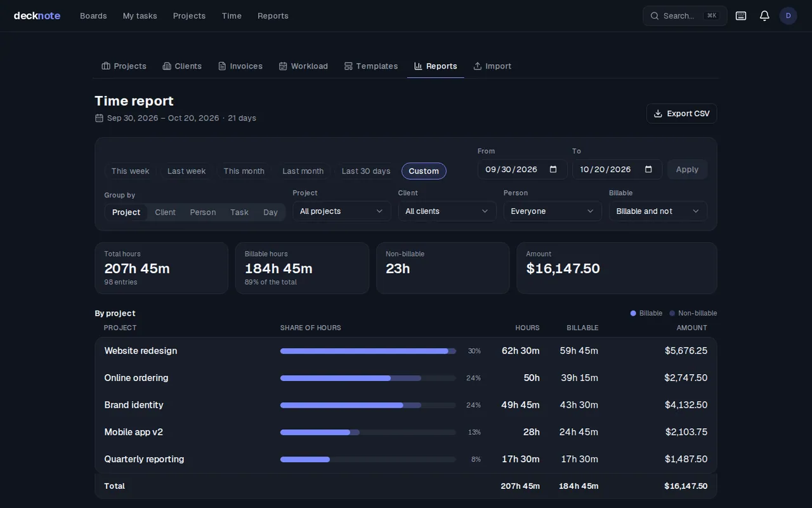
Task: Focus the To date input field
Action: pos(617,170)
